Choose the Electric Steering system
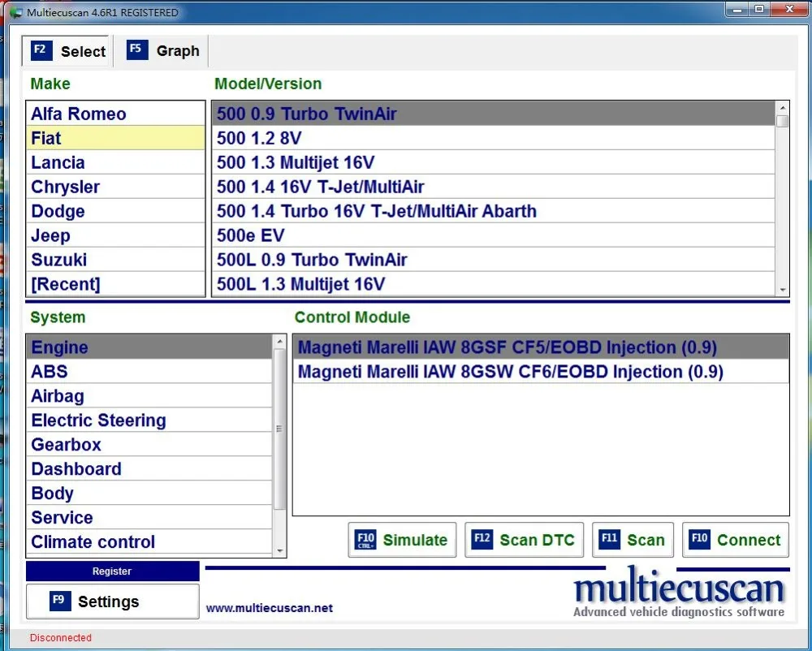812x651 pixels. click(149, 420)
